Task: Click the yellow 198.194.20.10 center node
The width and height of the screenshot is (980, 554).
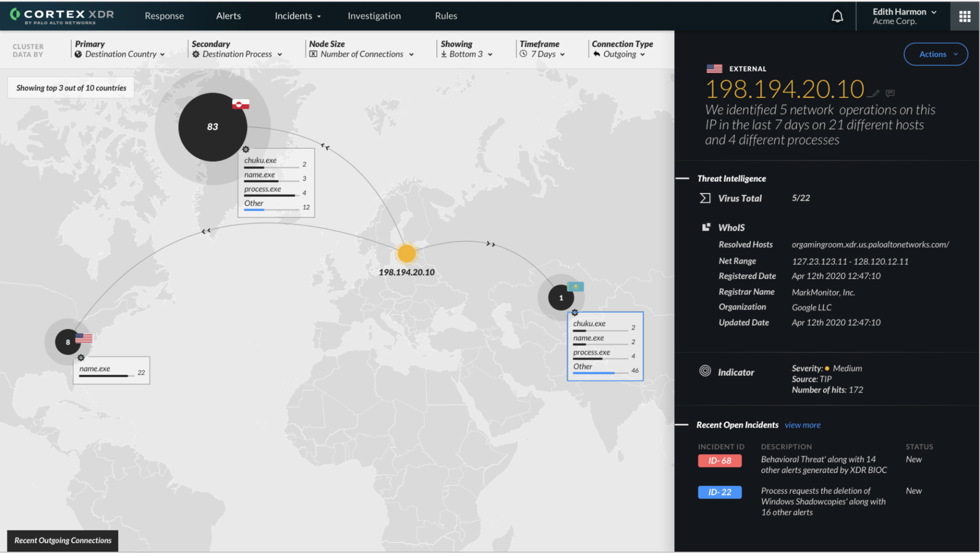Action: click(x=406, y=254)
